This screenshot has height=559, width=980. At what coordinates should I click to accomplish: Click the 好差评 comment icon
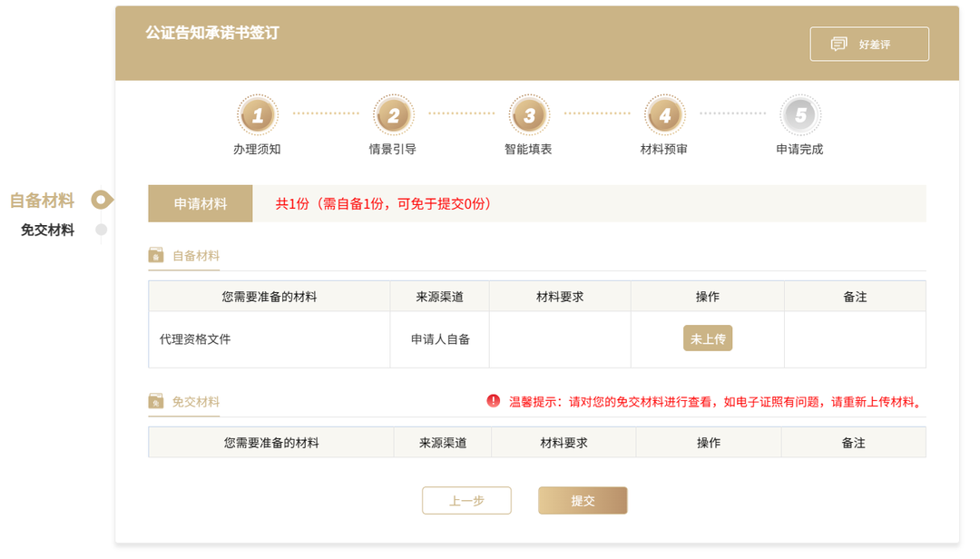tap(839, 44)
